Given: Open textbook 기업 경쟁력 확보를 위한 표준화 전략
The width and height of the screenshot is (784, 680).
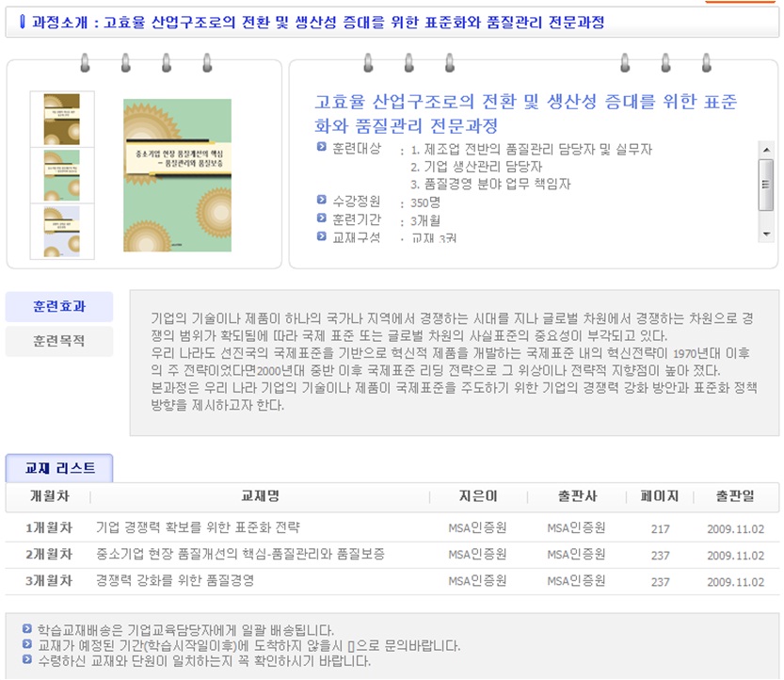Looking at the screenshot, I should [198, 526].
